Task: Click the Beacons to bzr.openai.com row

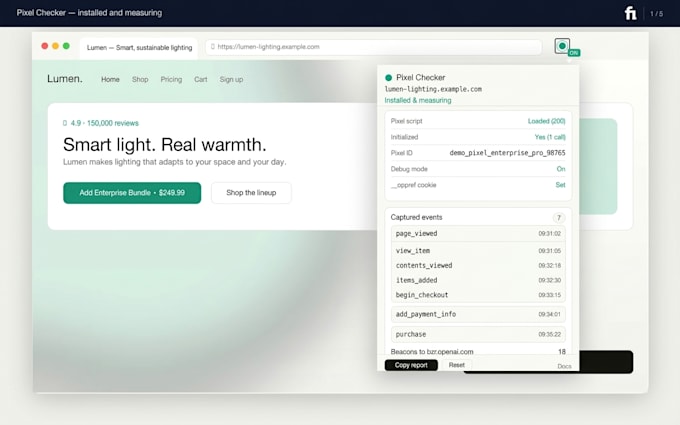Action: tap(478, 352)
